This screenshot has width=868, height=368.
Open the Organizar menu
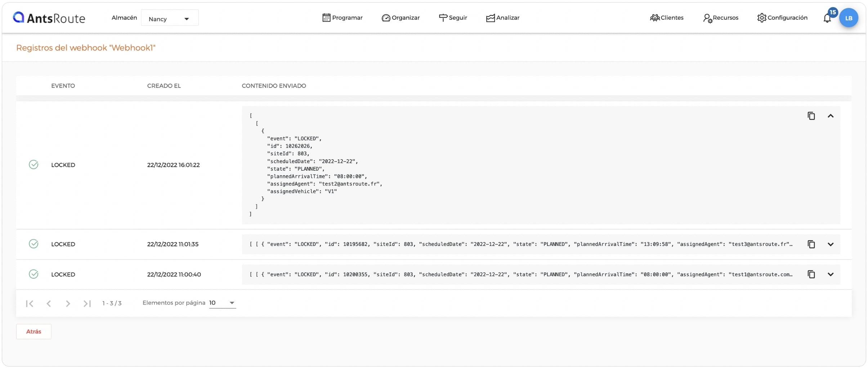coord(401,18)
